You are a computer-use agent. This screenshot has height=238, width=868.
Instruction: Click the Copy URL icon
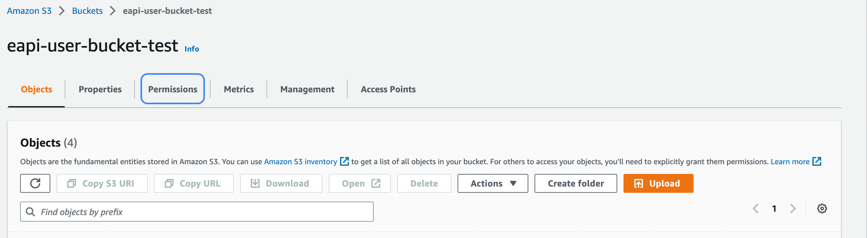pyautogui.click(x=169, y=183)
